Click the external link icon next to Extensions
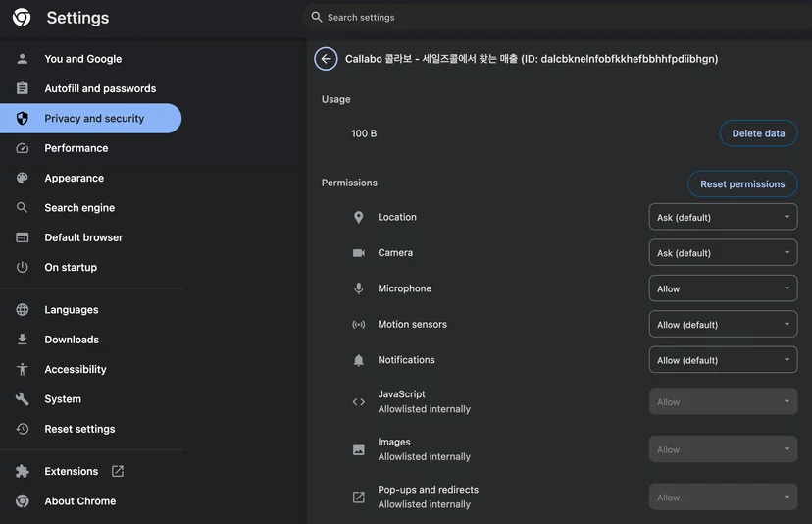This screenshot has height=524, width=812. 118,471
